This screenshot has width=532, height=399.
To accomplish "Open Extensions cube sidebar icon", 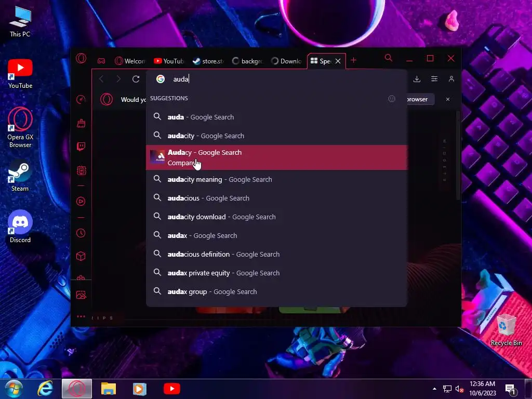I will (81, 256).
